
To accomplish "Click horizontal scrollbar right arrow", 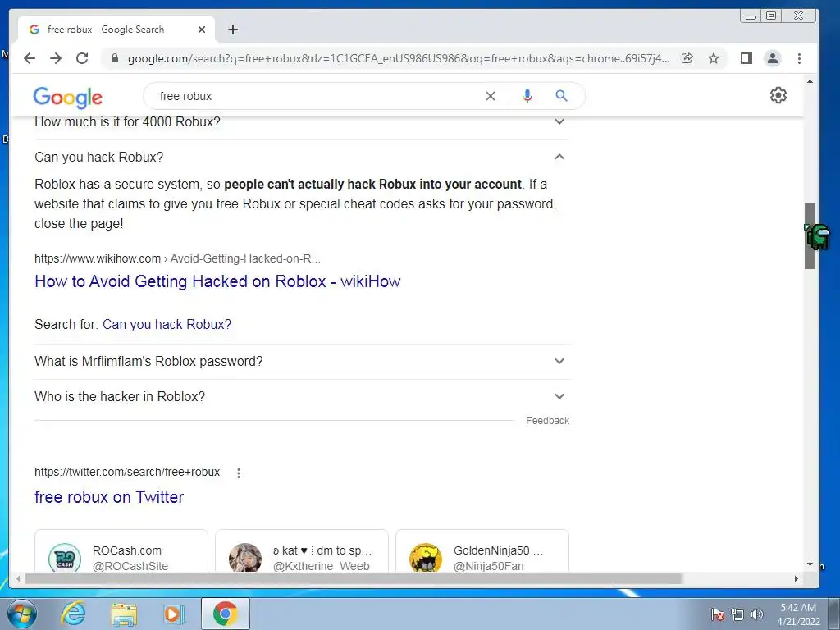I will coord(797,578).
